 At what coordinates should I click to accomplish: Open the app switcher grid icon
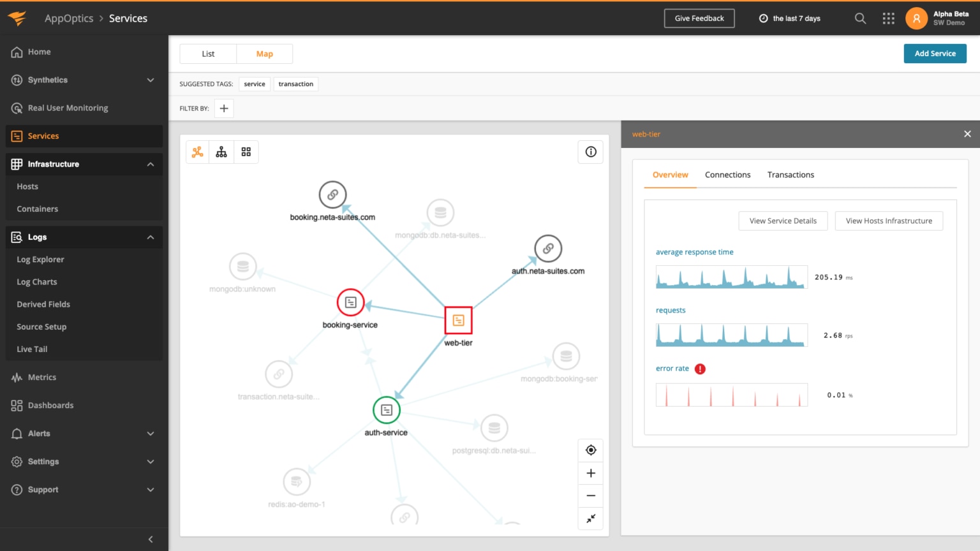pos(888,18)
